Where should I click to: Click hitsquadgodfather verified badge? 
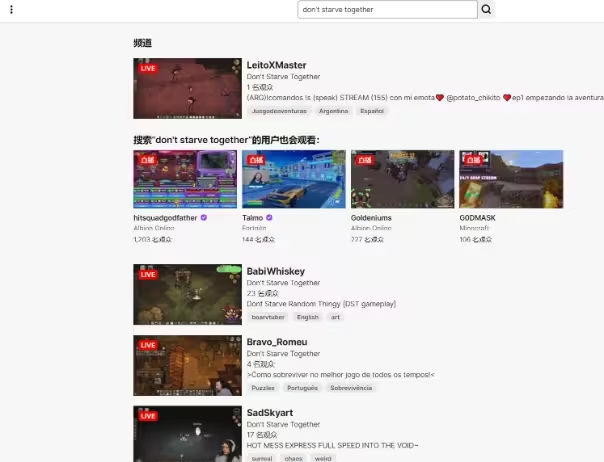204,218
